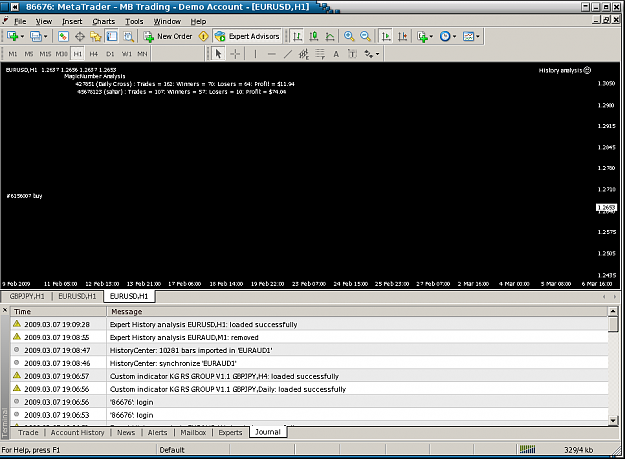Switch timeframe to W1

pos(126,54)
